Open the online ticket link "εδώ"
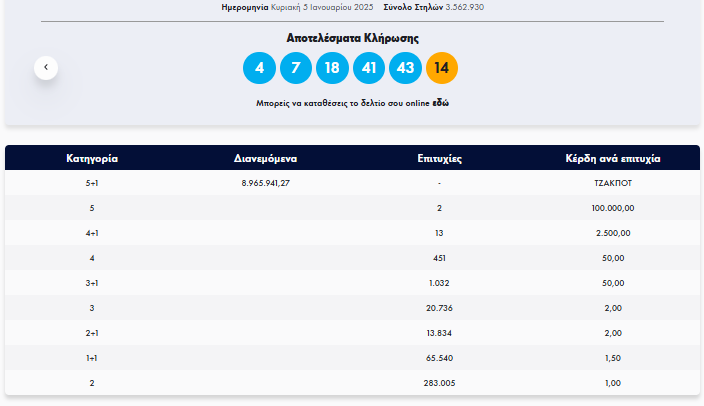 click(440, 103)
